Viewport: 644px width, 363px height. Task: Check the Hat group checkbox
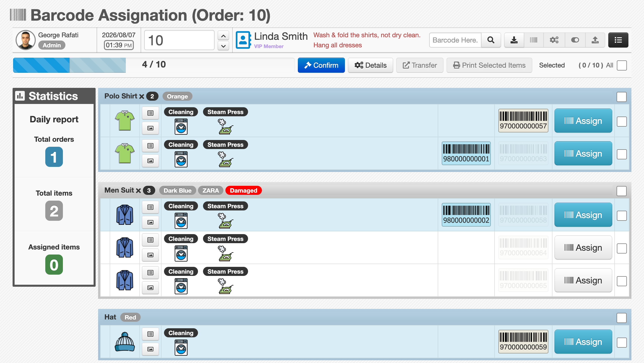[x=622, y=318]
